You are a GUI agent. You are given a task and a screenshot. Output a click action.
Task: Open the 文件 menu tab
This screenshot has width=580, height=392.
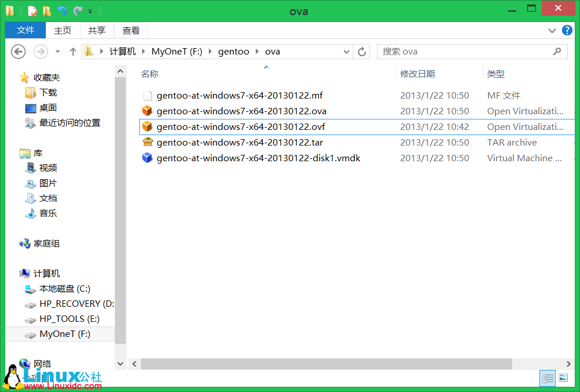click(26, 30)
